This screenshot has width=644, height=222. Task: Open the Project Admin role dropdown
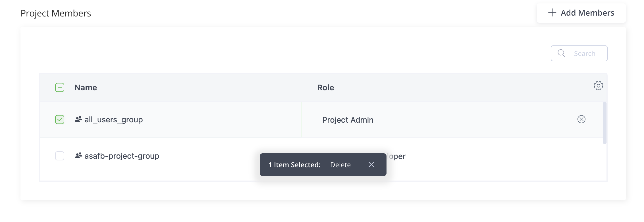(348, 120)
